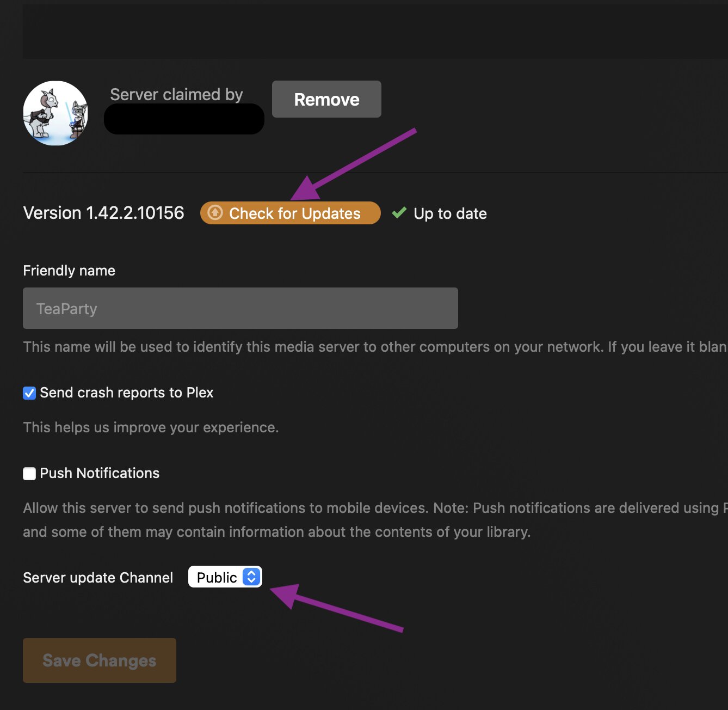Click the green Up to date checkmark
This screenshot has width=728, height=710.
click(399, 213)
